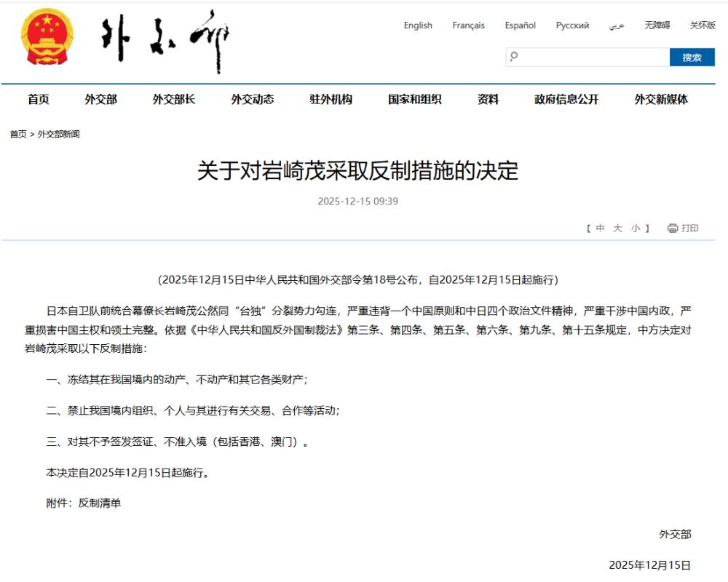This screenshot has width=728, height=582.
Task: Switch language to English
Action: [x=418, y=25]
